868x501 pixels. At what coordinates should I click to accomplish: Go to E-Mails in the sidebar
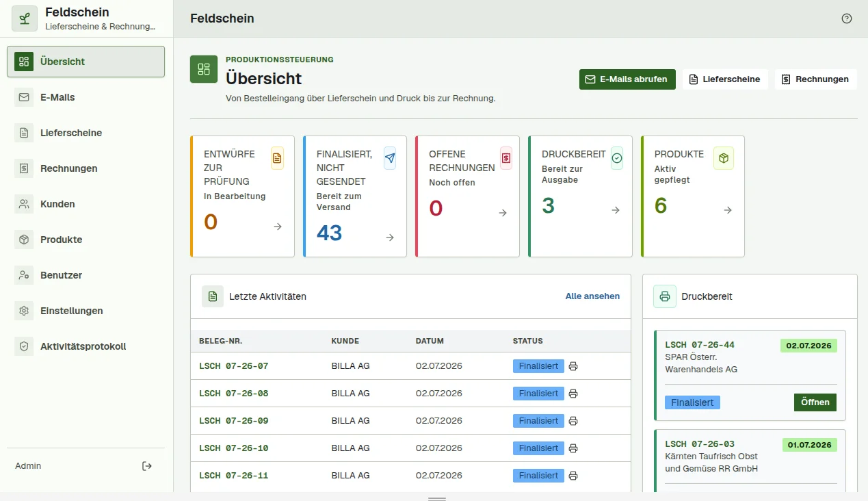coord(86,97)
